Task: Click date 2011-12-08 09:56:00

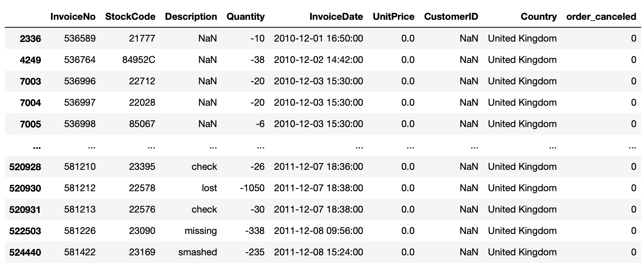Action: click(318, 231)
